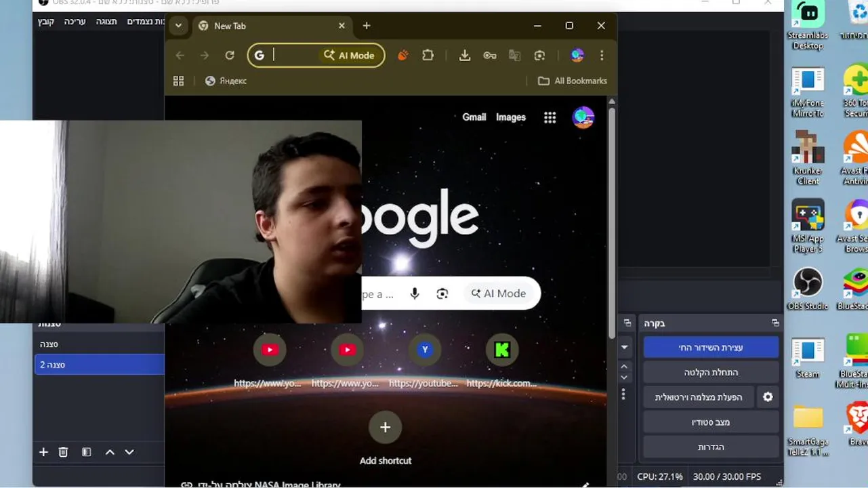Move scene down with down arrow
Image resolution: width=868 pixels, height=488 pixels.
(x=129, y=452)
